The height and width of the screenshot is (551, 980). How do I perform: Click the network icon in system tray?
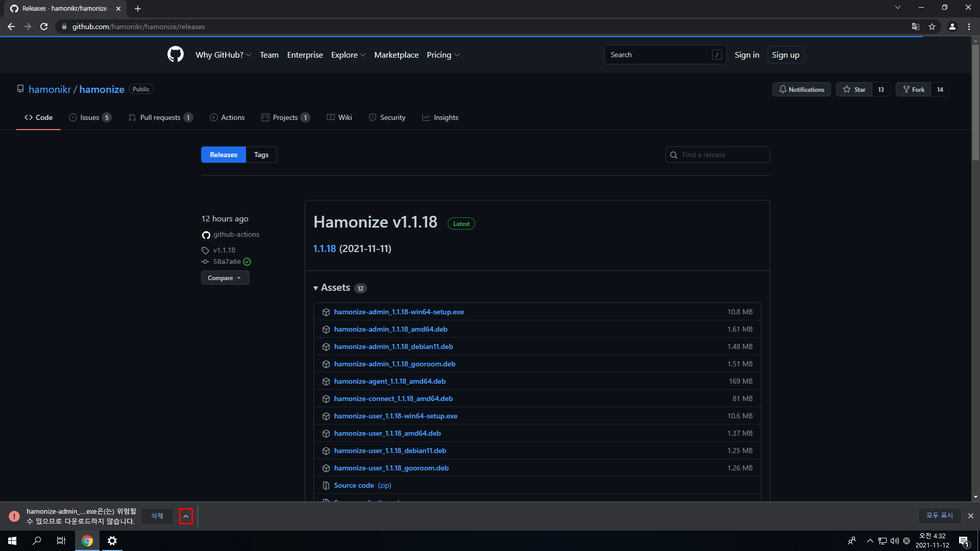click(x=883, y=541)
